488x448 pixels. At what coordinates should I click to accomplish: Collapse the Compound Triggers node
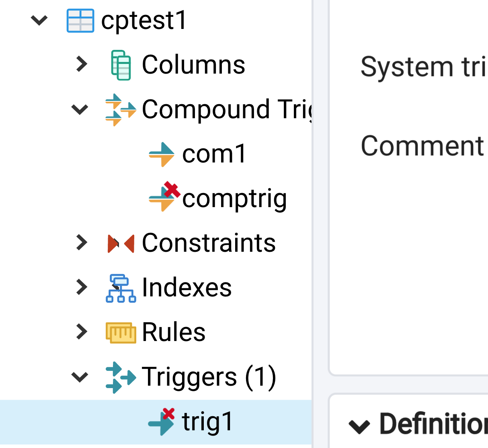(80, 109)
